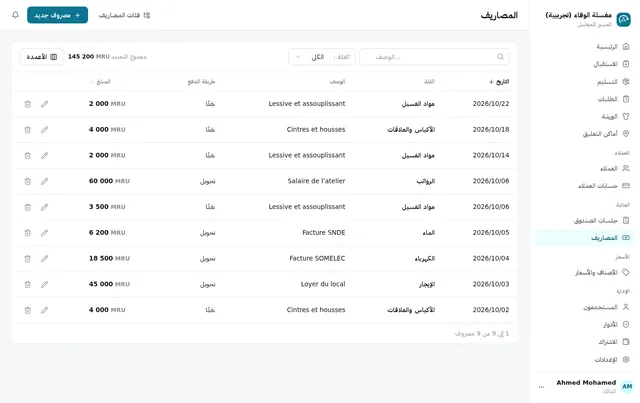
Task: Edit the Facture SNDE expense
Action: point(44,233)
